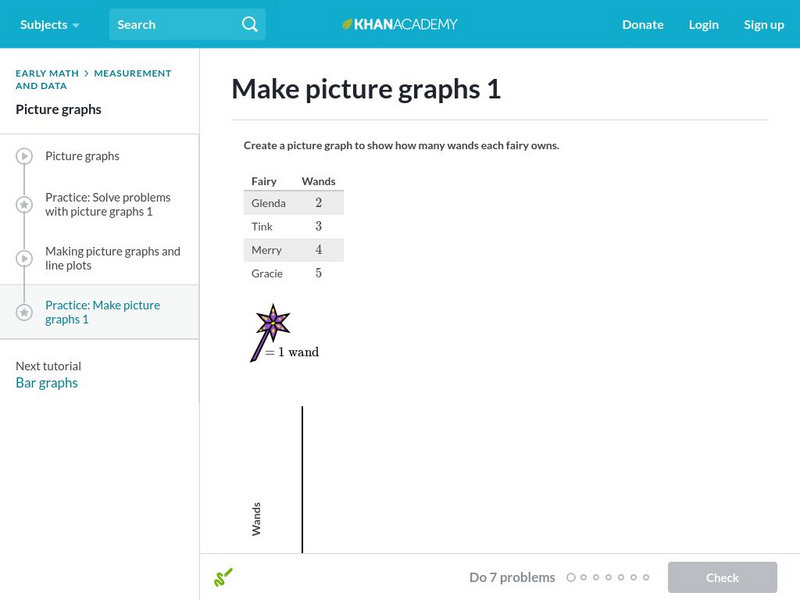
Task: Expand the Subjects dropdown menu
Action: pyautogui.click(x=49, y=24)
